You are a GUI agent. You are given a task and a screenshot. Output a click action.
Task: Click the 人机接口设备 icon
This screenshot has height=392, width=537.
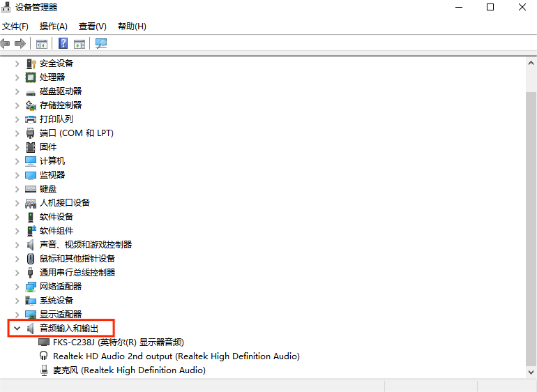coord(31,203)
